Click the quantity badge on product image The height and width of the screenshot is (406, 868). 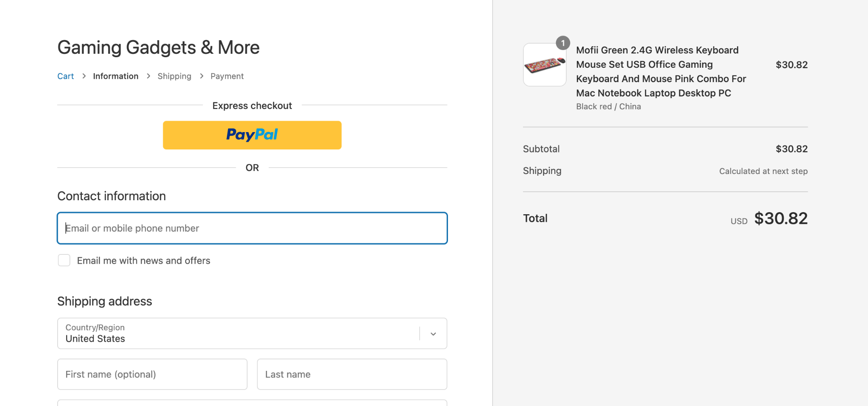click(x=562, y=43)
